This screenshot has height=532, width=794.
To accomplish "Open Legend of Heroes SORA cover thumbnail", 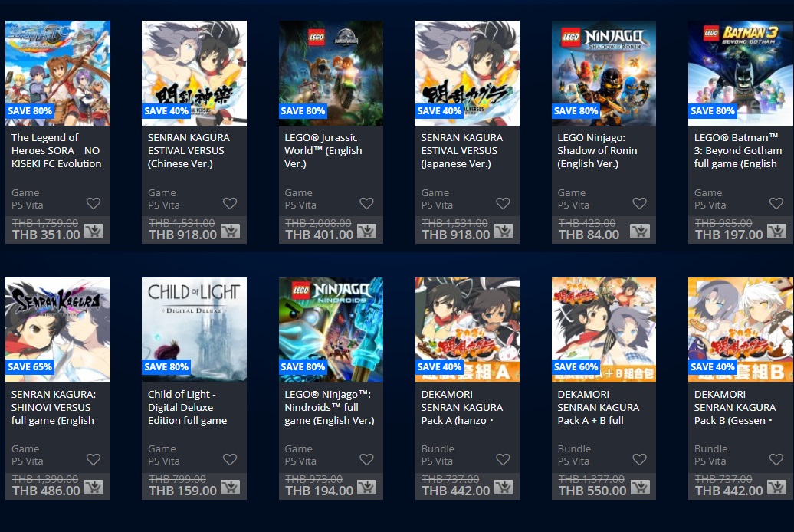I will coord(57,73).
